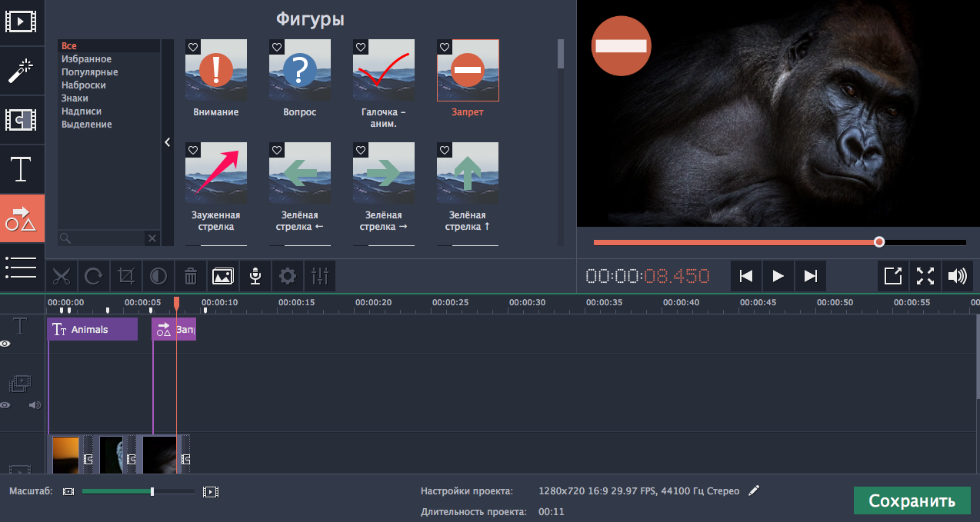
Task: Toggle overlay track visibility eye
Action: point(5,404)
